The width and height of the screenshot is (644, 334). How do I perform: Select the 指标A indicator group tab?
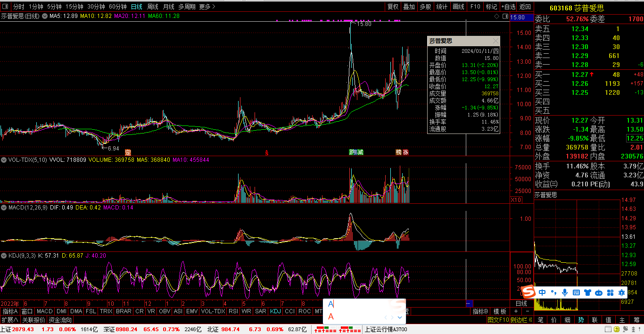10,311
